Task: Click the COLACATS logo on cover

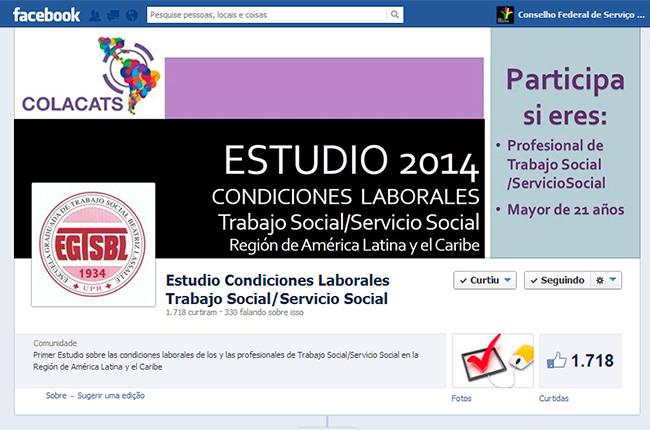Action: coord(91,75)
